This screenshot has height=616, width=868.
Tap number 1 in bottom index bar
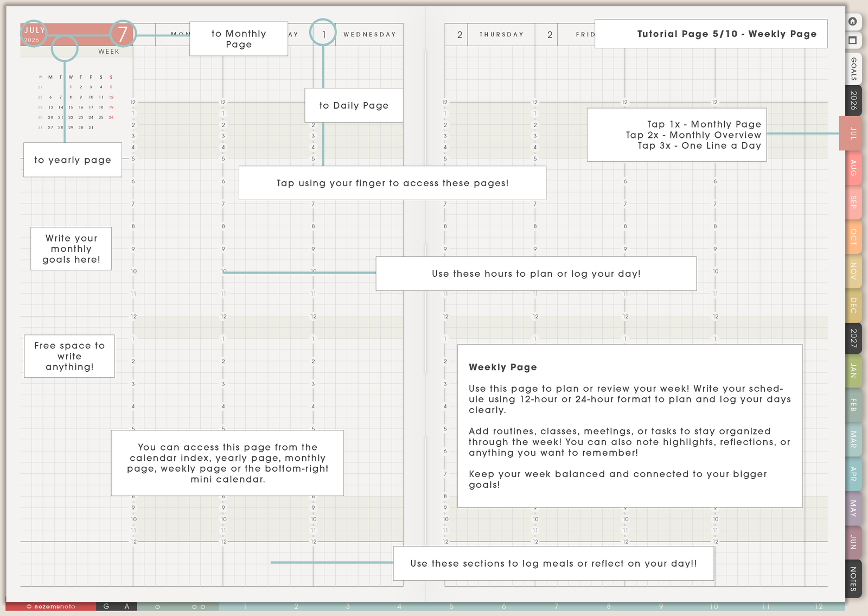coord(245,607)
